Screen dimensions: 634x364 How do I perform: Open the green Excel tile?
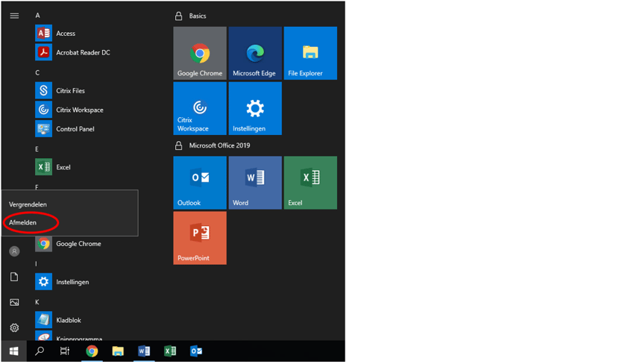coord(310,183)
